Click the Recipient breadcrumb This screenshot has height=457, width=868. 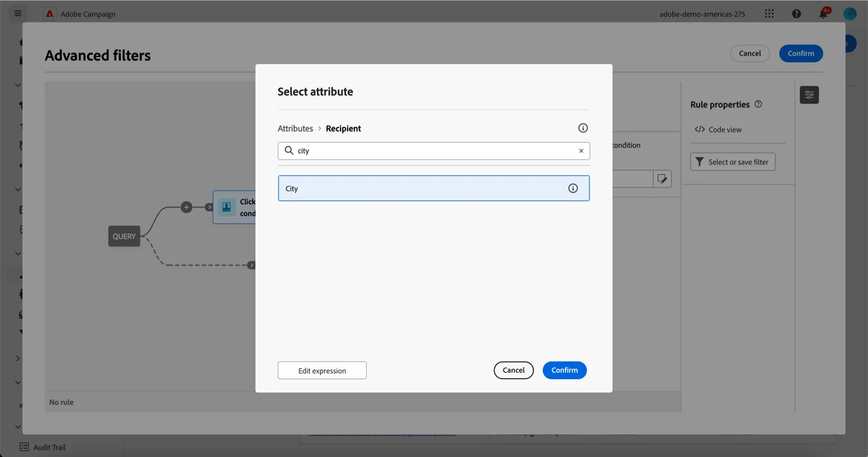[x=343, y=128]
